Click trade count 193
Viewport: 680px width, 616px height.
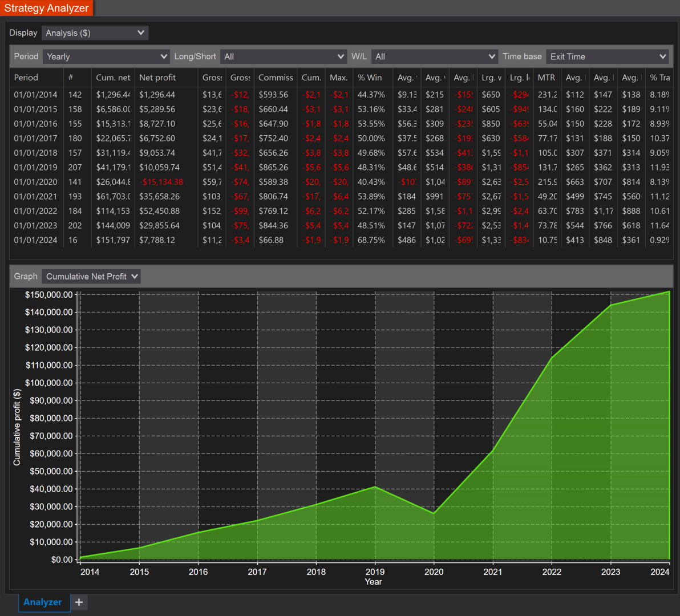click(75, 196)
